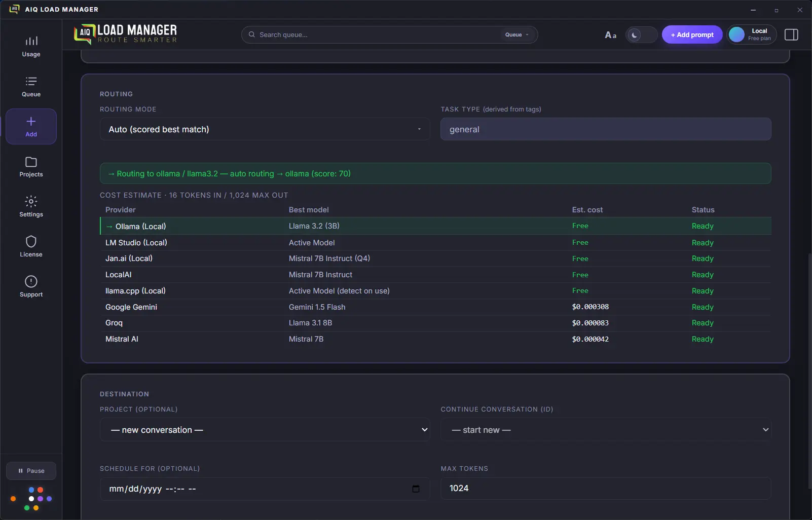Open the Project new conversation dropdown
This screenshot has height=520, width=812.
tap(265, 430)
